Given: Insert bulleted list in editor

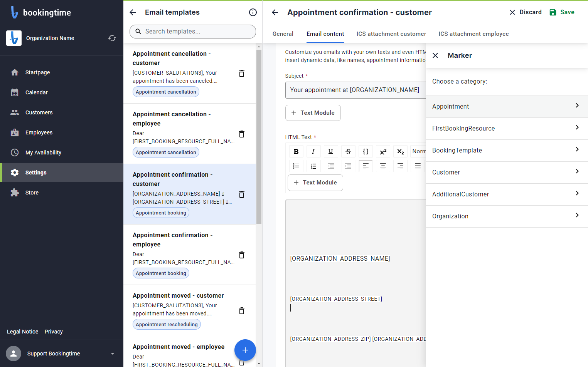Looking at the screenshot, I should pos(296,166).
